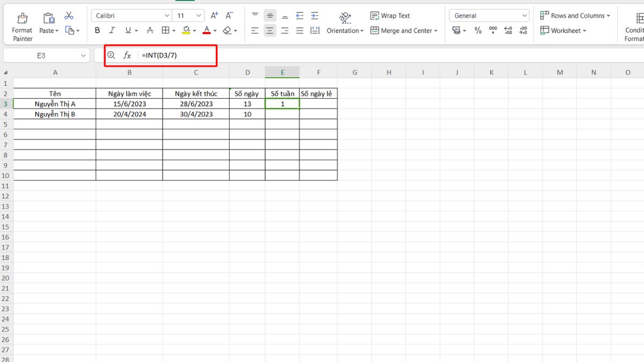Apply comma thousands separator style

click(493, 31)
